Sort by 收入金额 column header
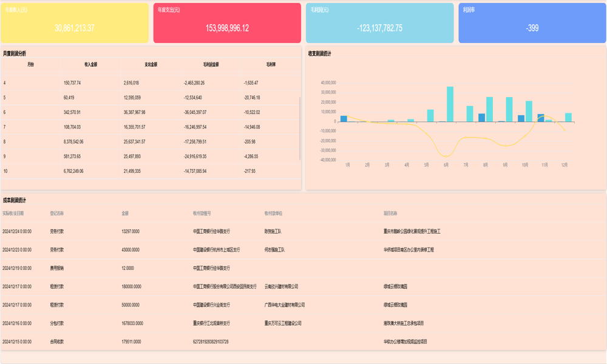607x364 pixels. point(90,64)
